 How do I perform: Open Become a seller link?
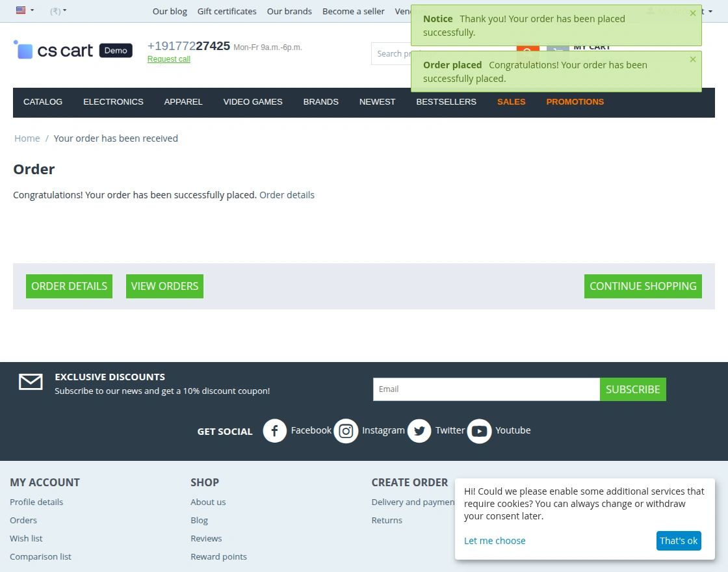[354, 11]
